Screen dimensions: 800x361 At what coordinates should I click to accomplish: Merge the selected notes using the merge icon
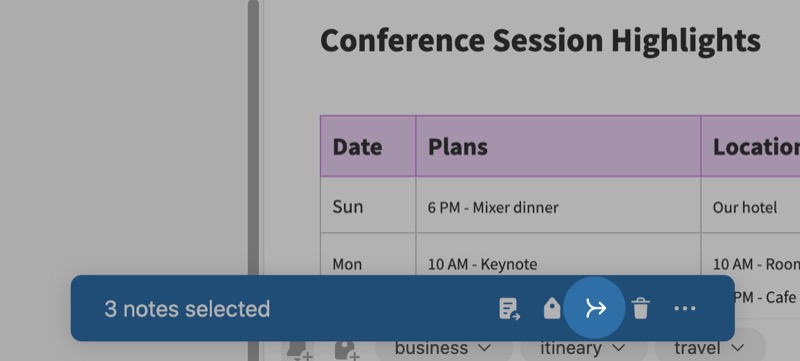(595, 308)
